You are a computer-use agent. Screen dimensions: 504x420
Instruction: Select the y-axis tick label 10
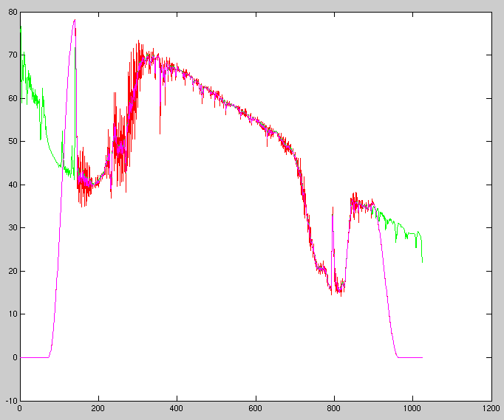click(x=13, y=314)
